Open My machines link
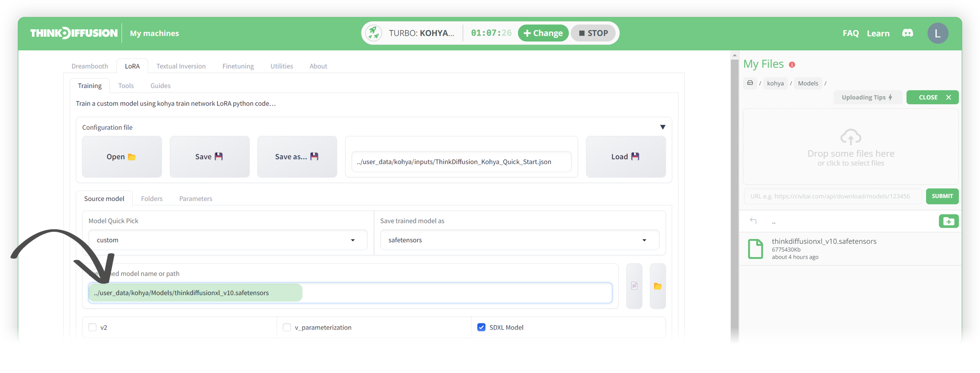The image size is (980, 373). (154, 33)
